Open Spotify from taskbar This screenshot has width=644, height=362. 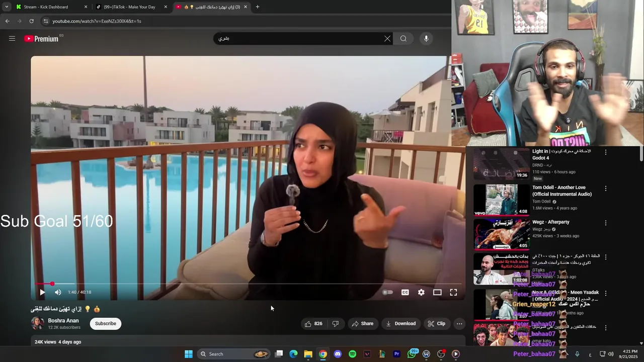(352, 354)
